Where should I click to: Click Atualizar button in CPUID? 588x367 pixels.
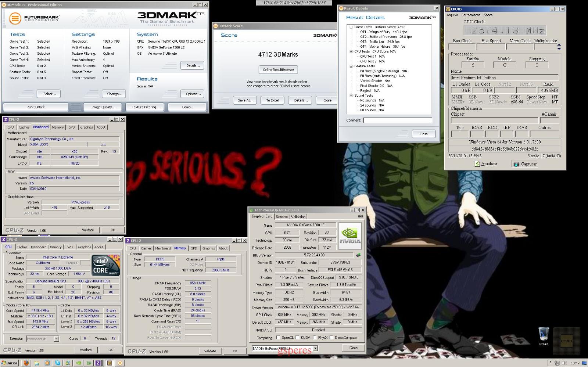(486, 164)
